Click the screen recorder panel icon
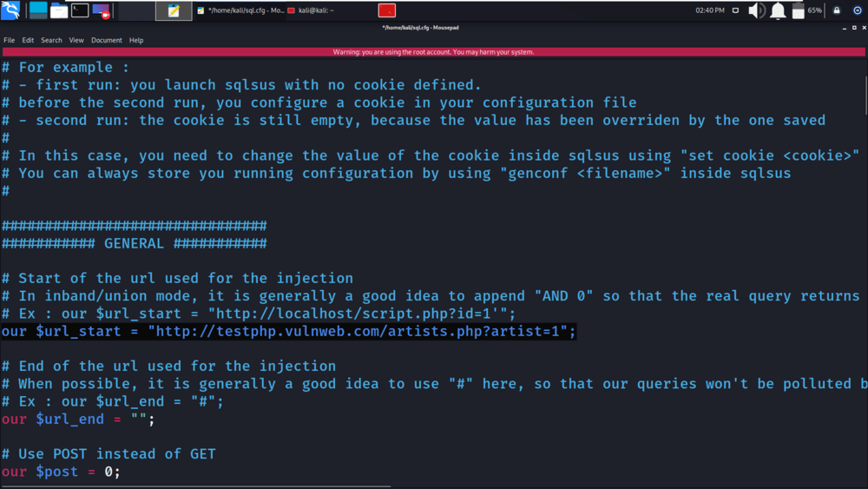Screen dimensions: 868x489 (x=101, y=10)
